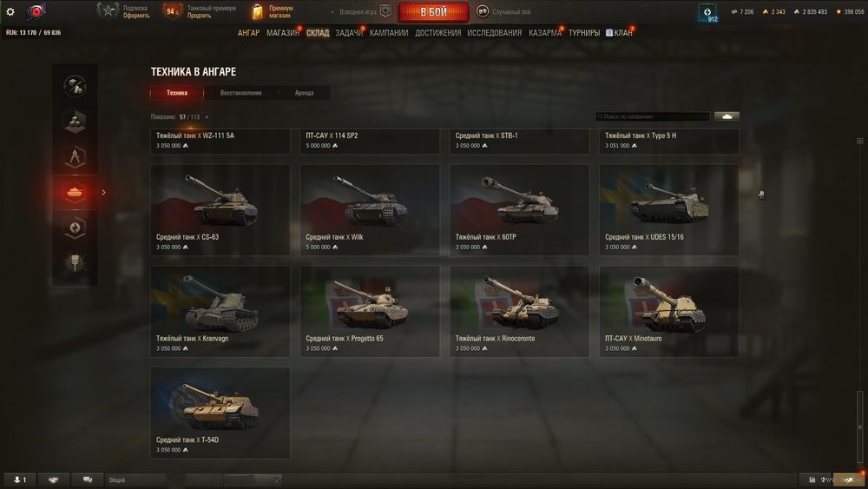Open the contacts handshake icon at bottom
The width and height of the screenshot is (868, 489).
click(x=53, y=479)
